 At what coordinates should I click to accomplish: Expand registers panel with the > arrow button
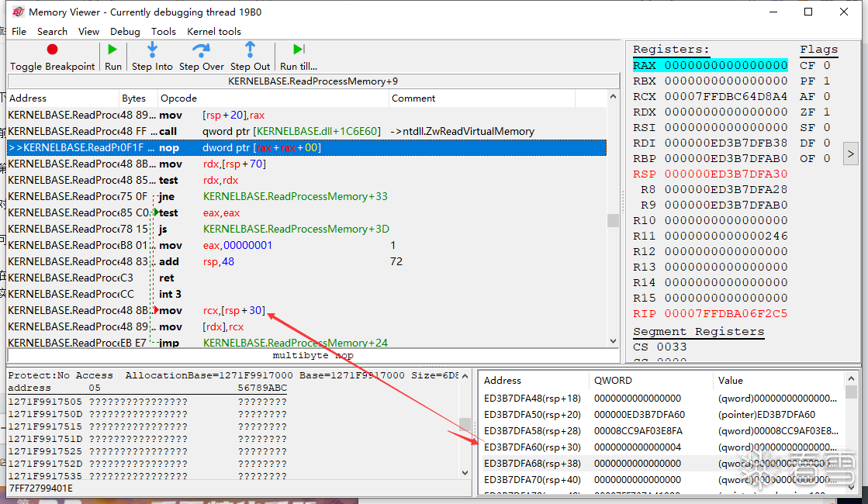(x=851, y=154)
